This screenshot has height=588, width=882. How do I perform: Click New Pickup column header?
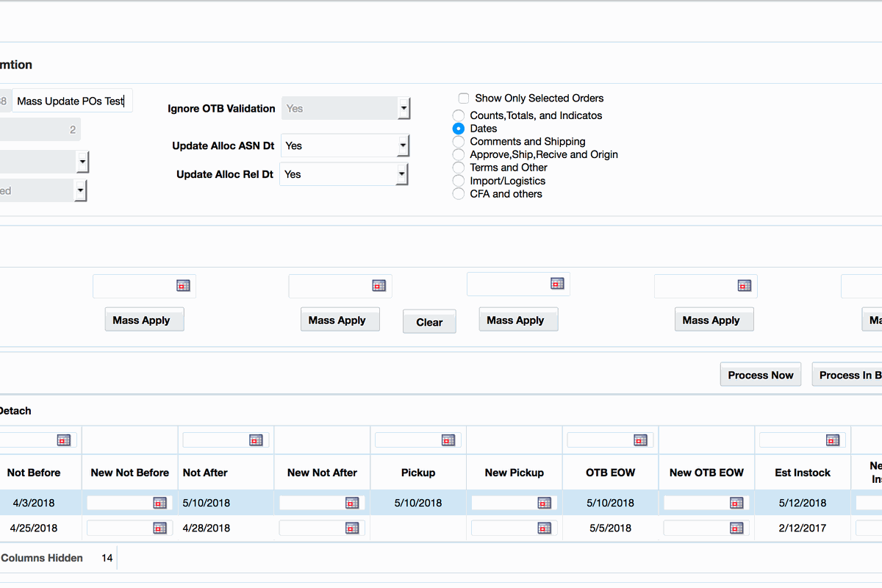pos(514,473)
